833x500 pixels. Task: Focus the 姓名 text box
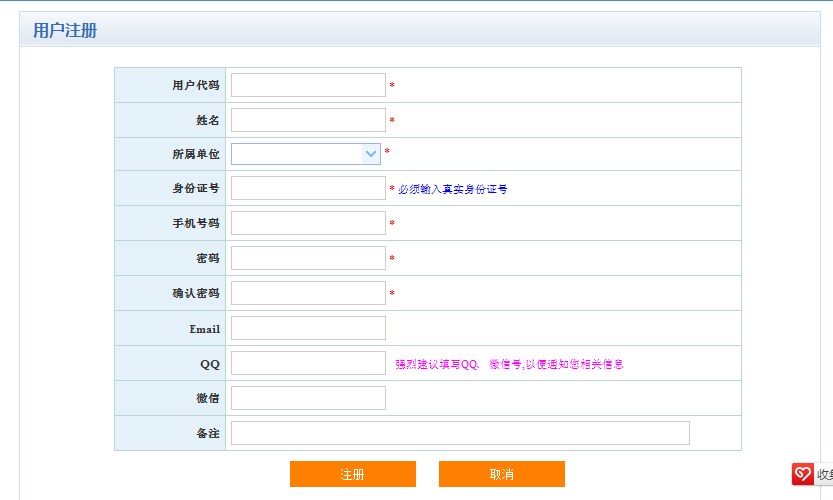[x=308, y=120]
